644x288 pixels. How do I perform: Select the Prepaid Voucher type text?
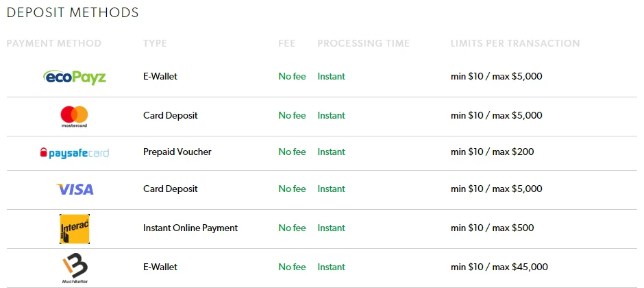coord(177,152)
